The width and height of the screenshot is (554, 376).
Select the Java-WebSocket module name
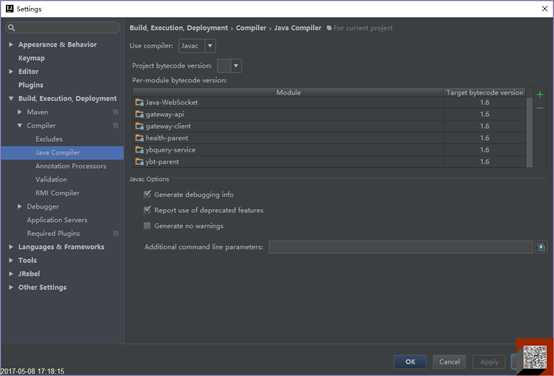click(172, 102)
